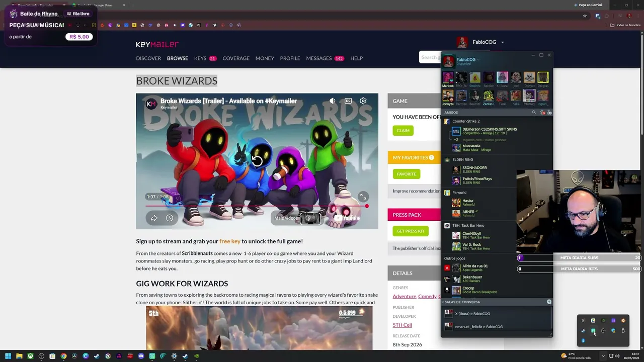Viewport: 644px width, 362px height.
Task: Create a new chat room with plus icon
Action: 549,302
